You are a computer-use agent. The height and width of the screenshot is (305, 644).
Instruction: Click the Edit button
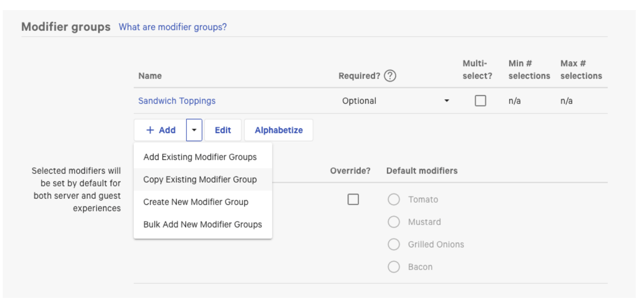[x=223, y=130]
